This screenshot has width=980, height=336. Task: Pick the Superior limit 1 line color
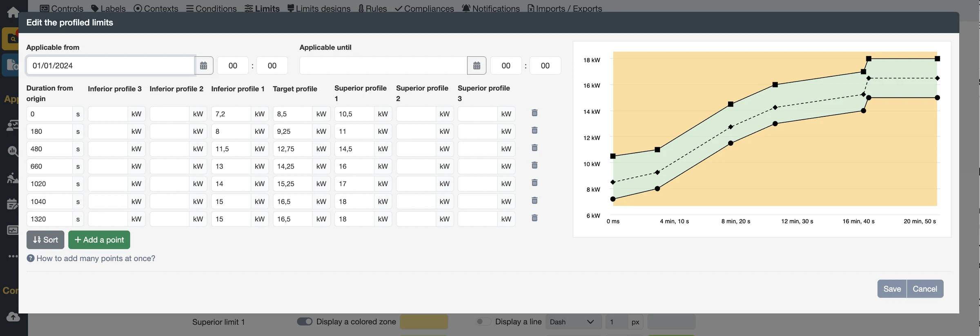click(671, 322)
